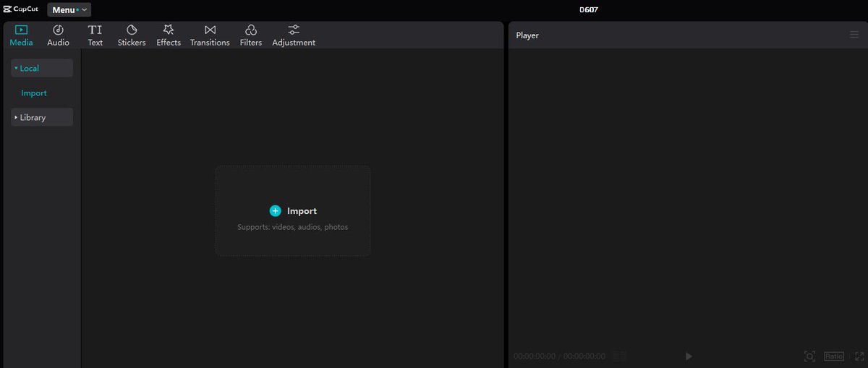Open the Menu dropdown
Screen dimensions: 868x368
tap(69, 10)
